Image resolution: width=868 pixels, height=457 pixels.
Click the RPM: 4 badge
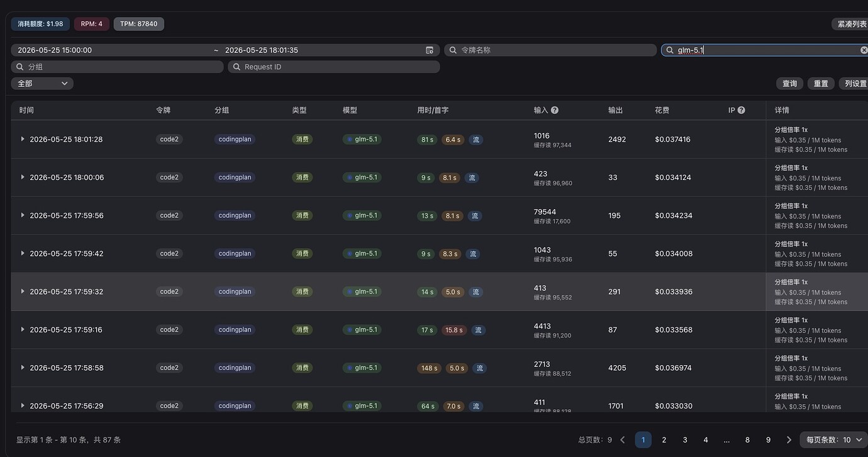(x=92, y=24)
